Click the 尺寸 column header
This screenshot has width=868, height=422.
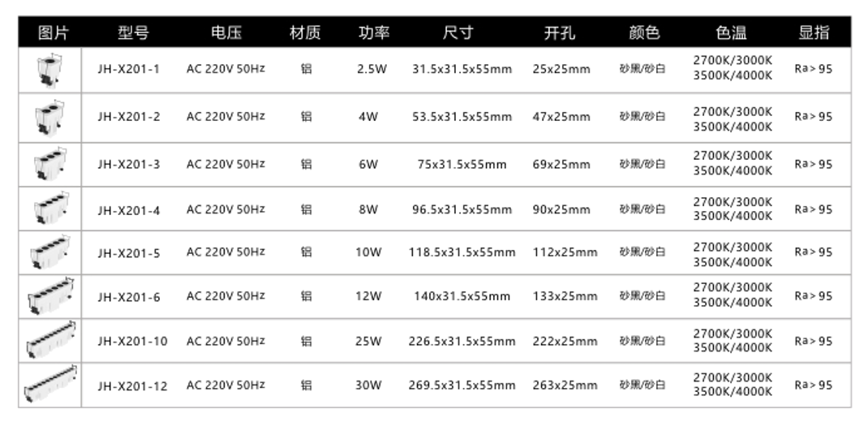[458, 32]
